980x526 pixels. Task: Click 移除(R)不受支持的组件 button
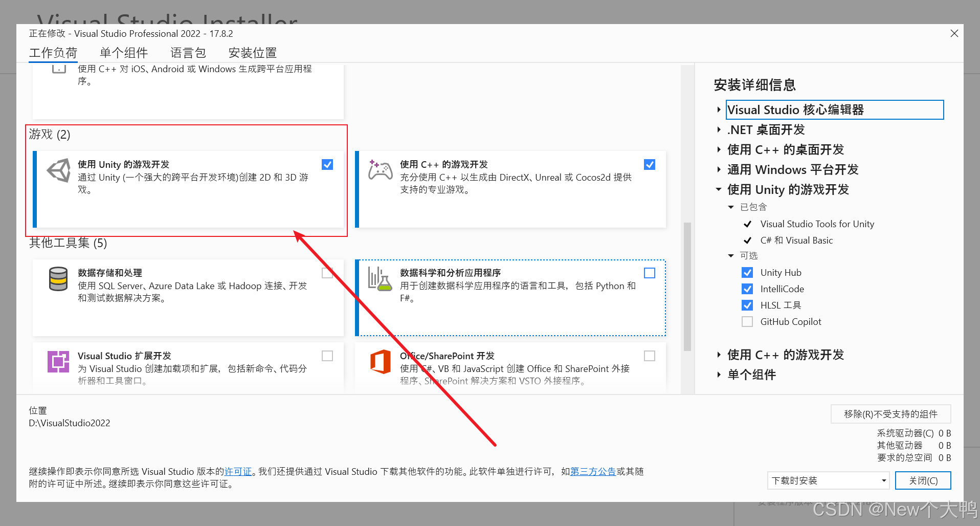[890, 414]
